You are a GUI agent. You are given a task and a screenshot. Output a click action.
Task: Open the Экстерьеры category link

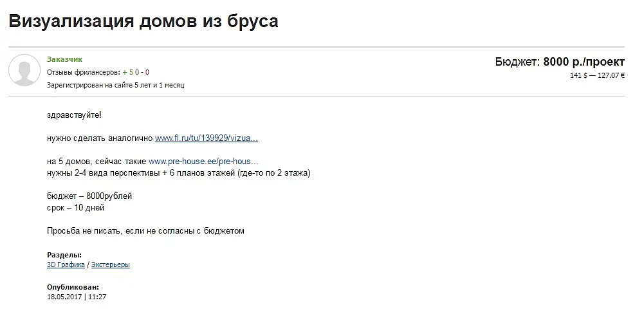click(x=111, y=265)
